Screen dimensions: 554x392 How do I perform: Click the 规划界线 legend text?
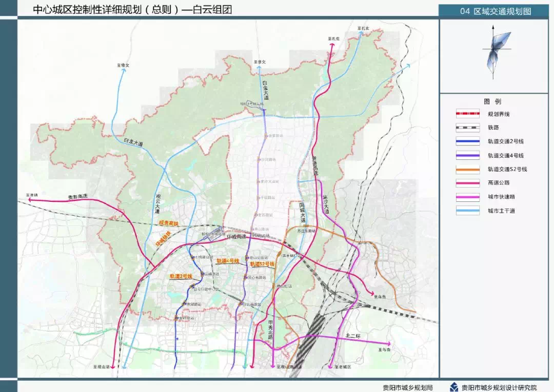click(499, 114)
